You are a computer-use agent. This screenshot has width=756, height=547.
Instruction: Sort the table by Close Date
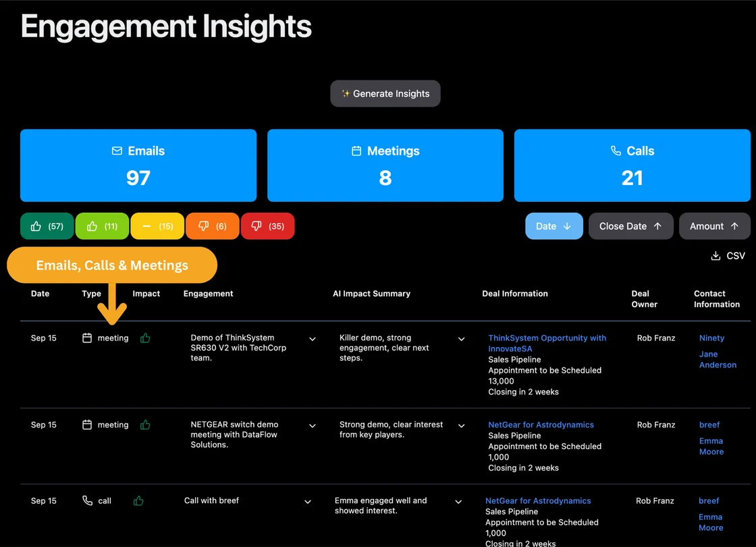click(x=630, y=226)
